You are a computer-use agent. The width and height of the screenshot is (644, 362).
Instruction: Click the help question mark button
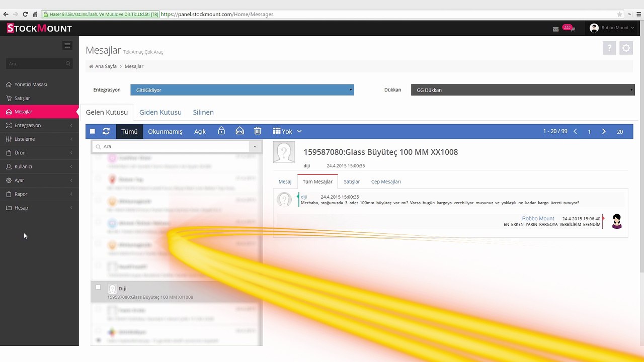point(609,48)
